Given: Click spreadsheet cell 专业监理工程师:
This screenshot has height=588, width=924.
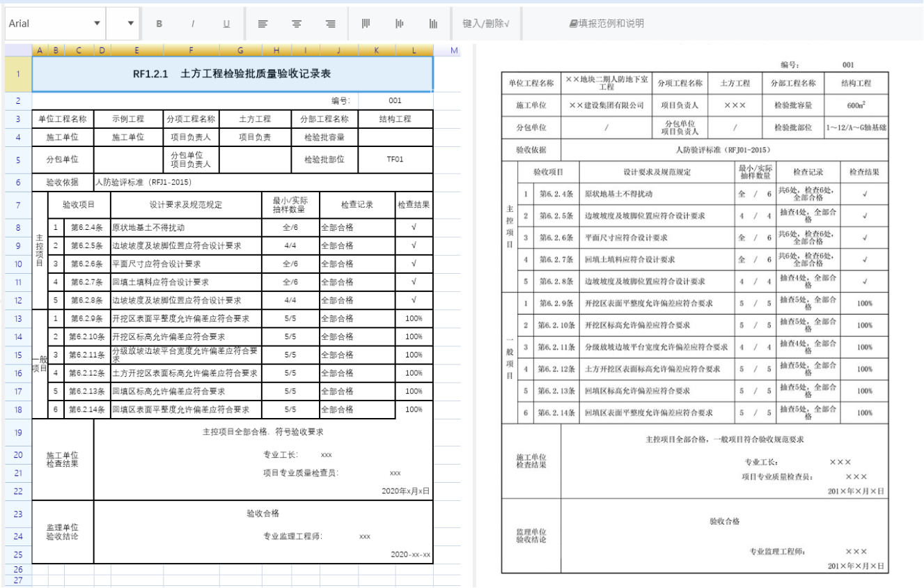Looking at the screenshot, I should click(292, 536).
